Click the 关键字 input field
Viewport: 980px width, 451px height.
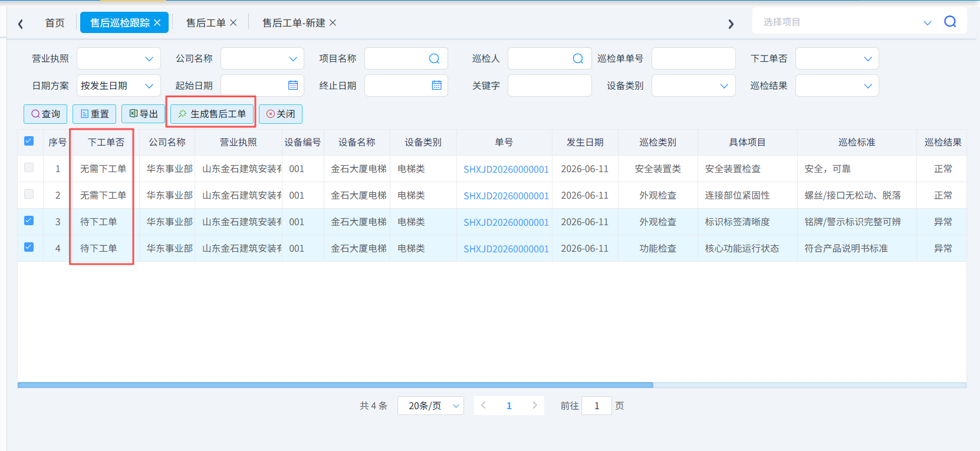[x=550, y=85]
